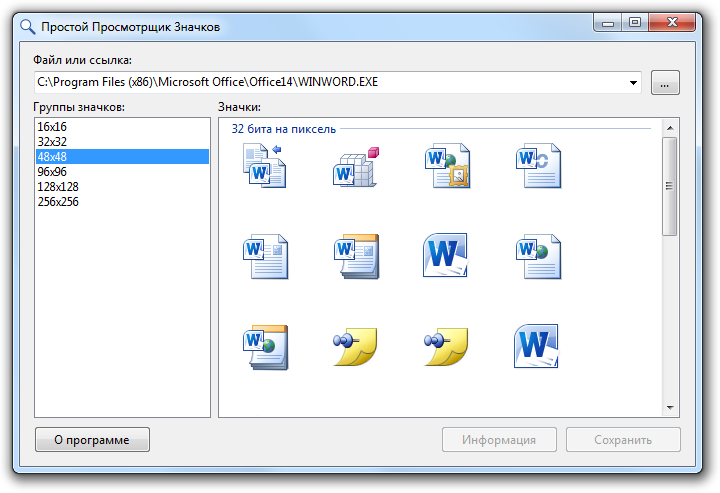Open the file path dropdown arrow
Image resolution: width=720 pixels, height=493 pixels.
pos(633,83)
